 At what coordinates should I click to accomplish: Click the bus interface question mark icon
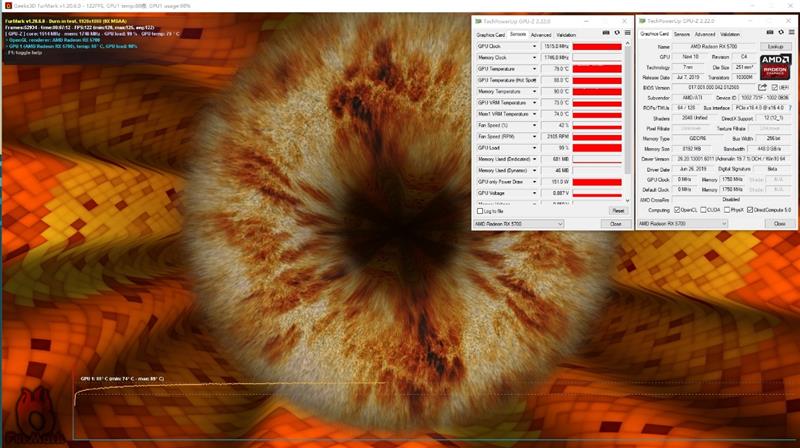click(788, 108)
